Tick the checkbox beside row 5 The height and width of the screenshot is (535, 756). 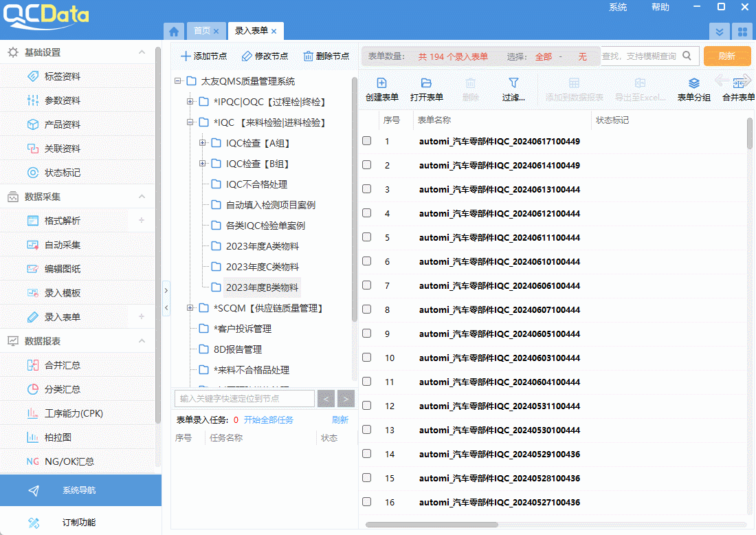(x=366, y=237)
